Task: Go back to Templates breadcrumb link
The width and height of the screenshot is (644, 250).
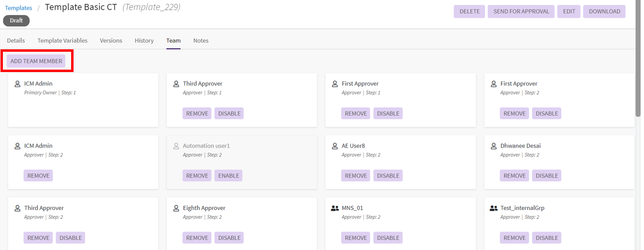Action: [18, 8]
